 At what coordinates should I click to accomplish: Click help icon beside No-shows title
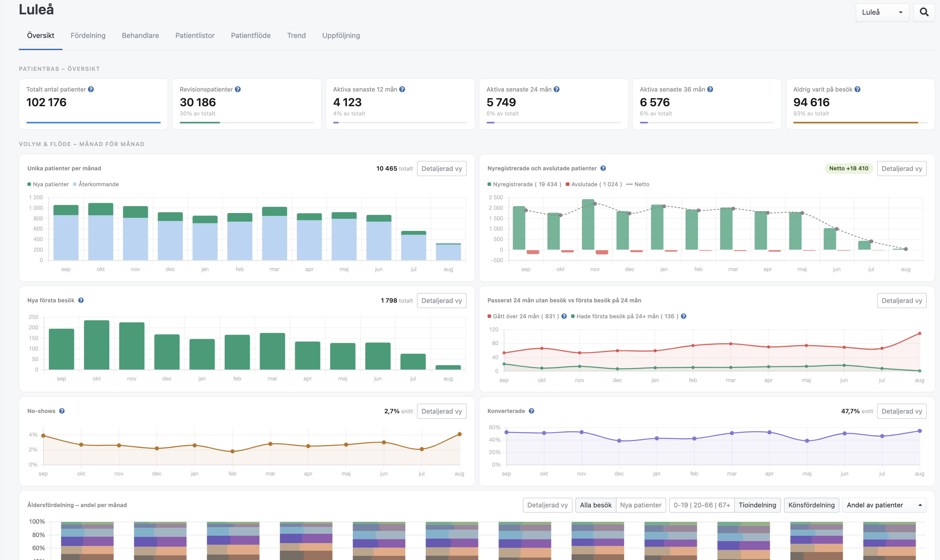[62, 411]
